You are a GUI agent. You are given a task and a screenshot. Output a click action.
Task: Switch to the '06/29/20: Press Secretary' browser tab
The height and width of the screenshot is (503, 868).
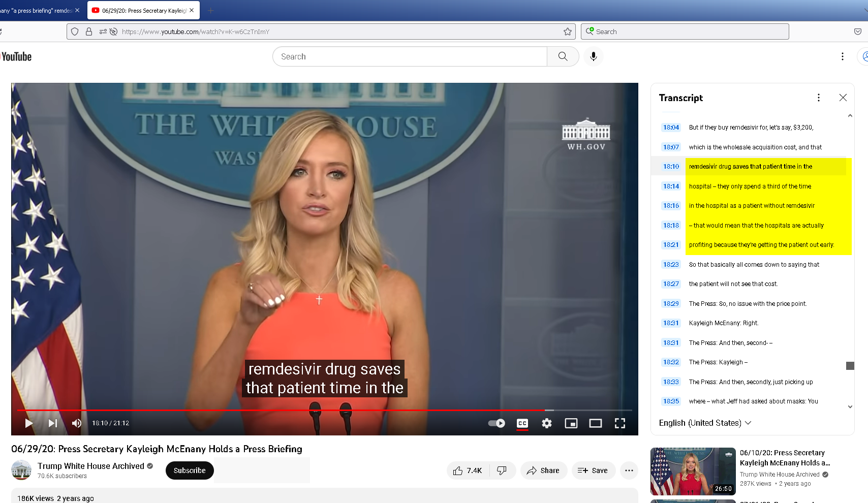tap(144, 10)
